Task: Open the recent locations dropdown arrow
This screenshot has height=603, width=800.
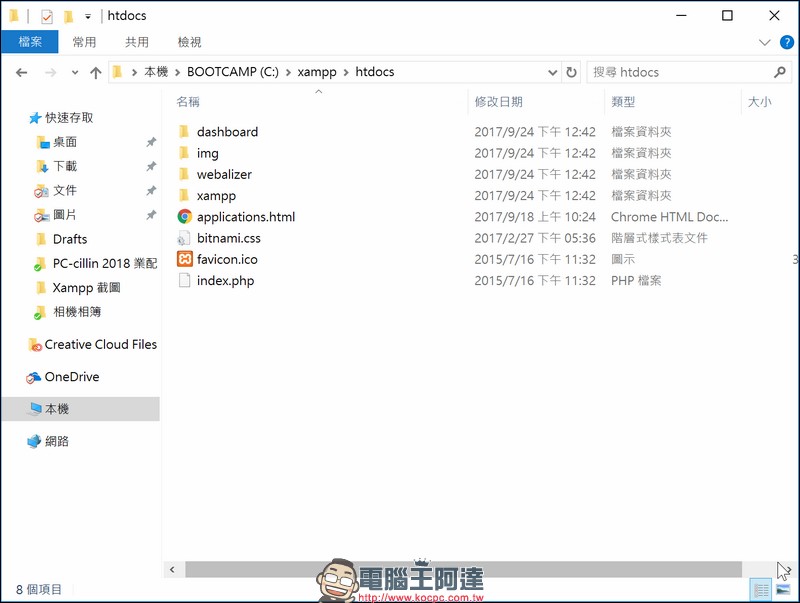Action: tap(74, 72)
